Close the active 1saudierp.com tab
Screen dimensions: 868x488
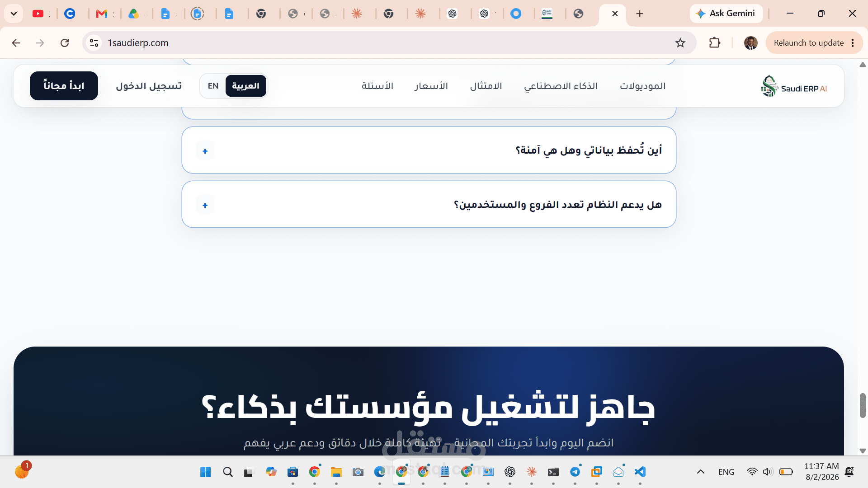pyautogui.click(x=615, y=14)
